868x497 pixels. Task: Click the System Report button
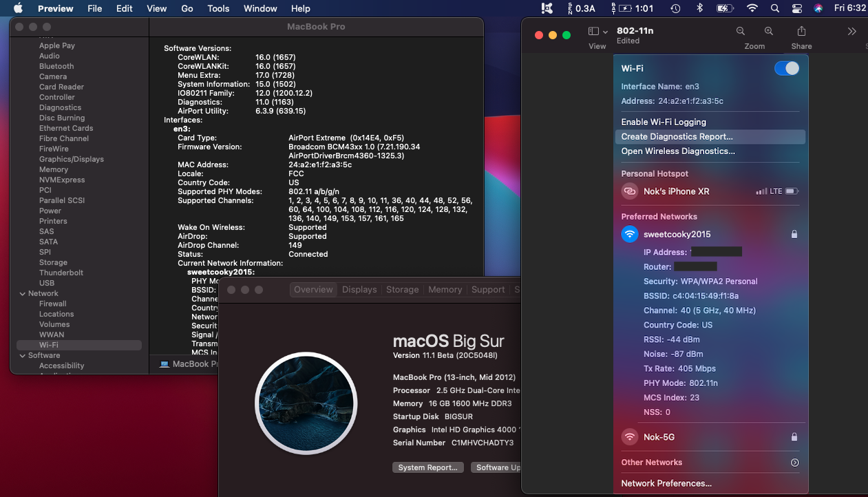coord(427,467)
